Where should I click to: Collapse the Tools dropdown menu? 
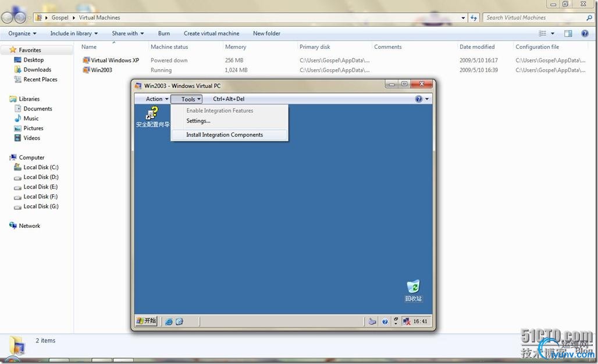click(x=187, y=99)
